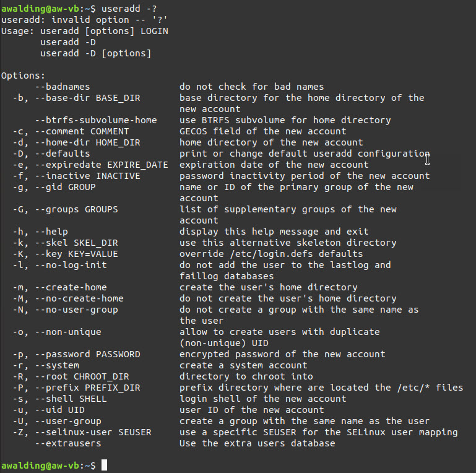Click the terminal cursor block at the bottom prompt
Viewport: 476px width, 473px height.
pos(105,465)
